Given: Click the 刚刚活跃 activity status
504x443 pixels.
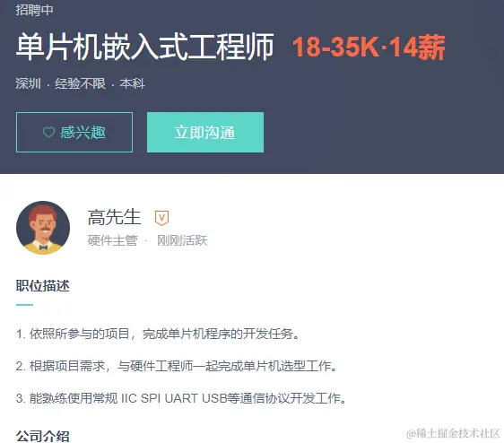Looking at the screenshot, I should click(x=182, y=240).
